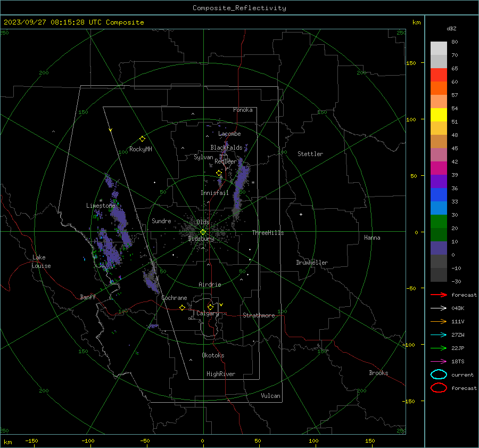
Task: Click the cyan current ellipse icon
Action: (439, 374)
